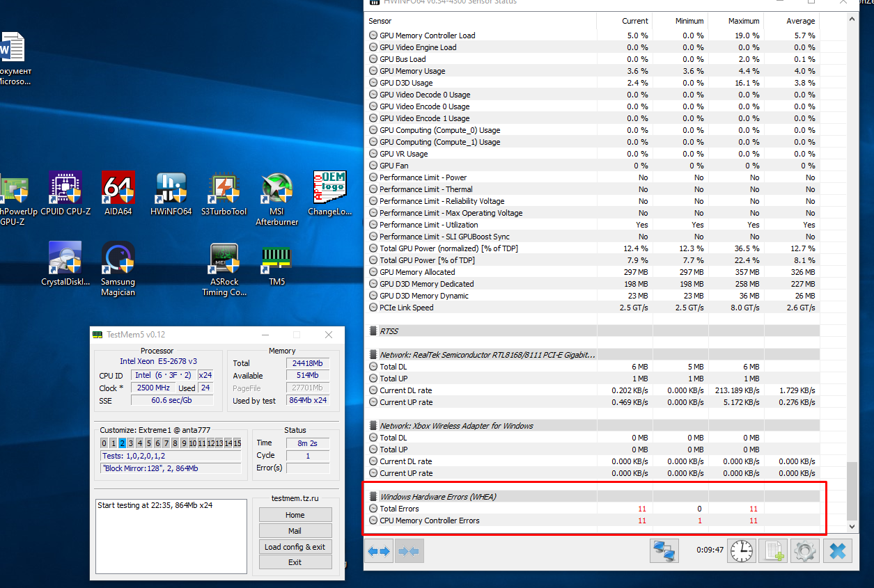Image resolution: width=874 pixels, height=588 pixels.
Task: Open the HWiNFO remote network monitoring icon
Action: [x=665, y=551]
